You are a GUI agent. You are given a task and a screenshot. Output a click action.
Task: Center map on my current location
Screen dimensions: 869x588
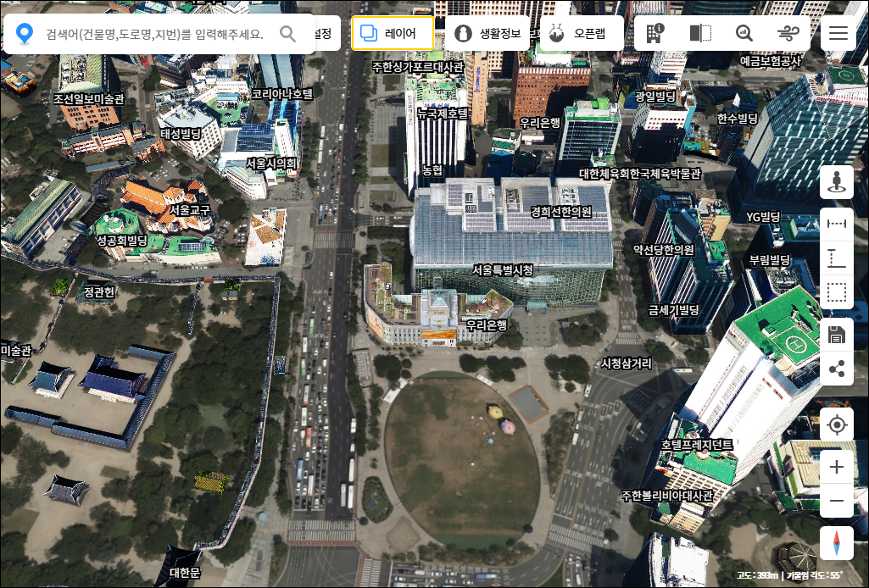tap(837, 424)
